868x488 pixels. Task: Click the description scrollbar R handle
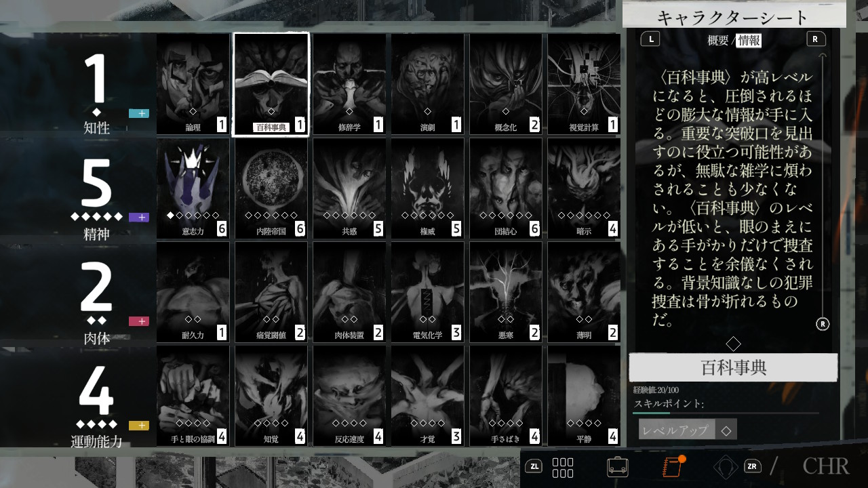pyautogui.click(x=823, y=324)
